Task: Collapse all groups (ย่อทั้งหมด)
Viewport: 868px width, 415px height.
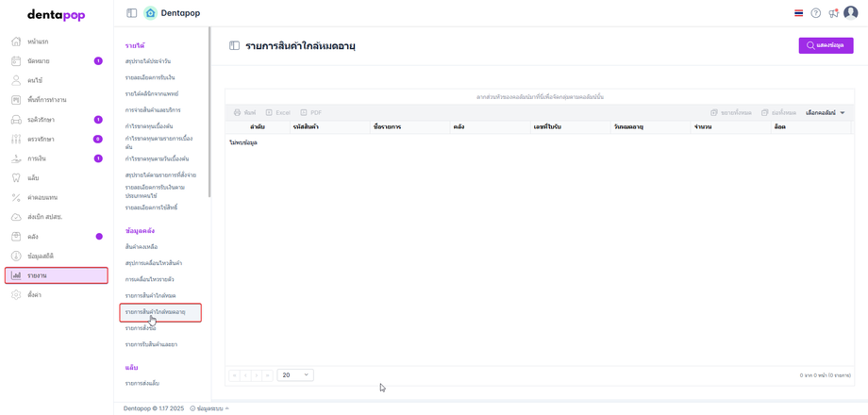Action: (778, 112)
